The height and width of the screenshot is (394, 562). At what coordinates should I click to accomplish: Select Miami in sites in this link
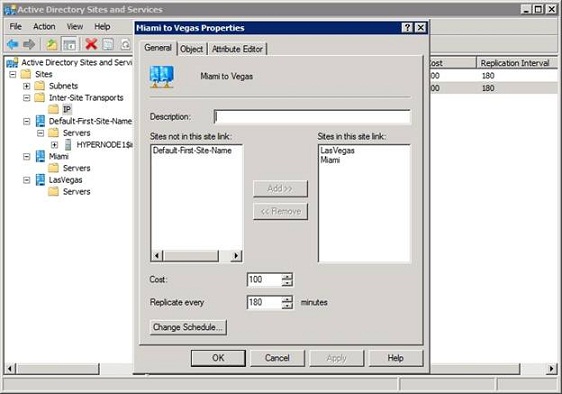pyautogui.click(x=330, y=160)
